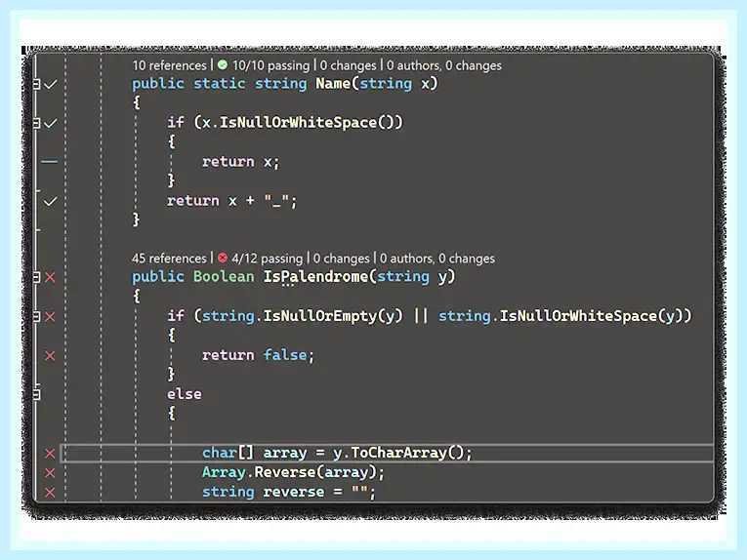This screenshot has height=560, width=747.
Task: Open '0 authors, 0 changes' above Name method
Action: coord(444,65)
